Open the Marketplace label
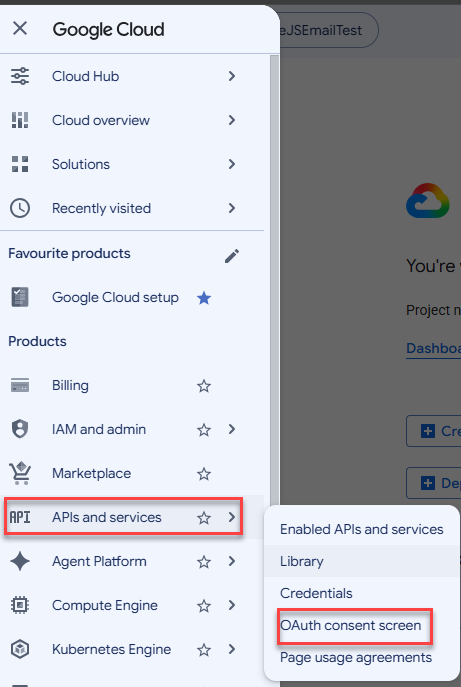 91,474
